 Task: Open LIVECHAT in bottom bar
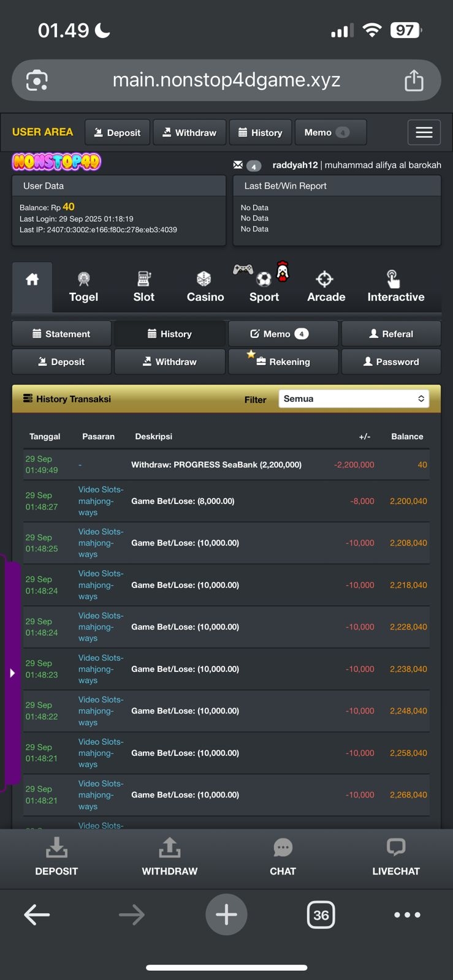[x=396, y=857]
